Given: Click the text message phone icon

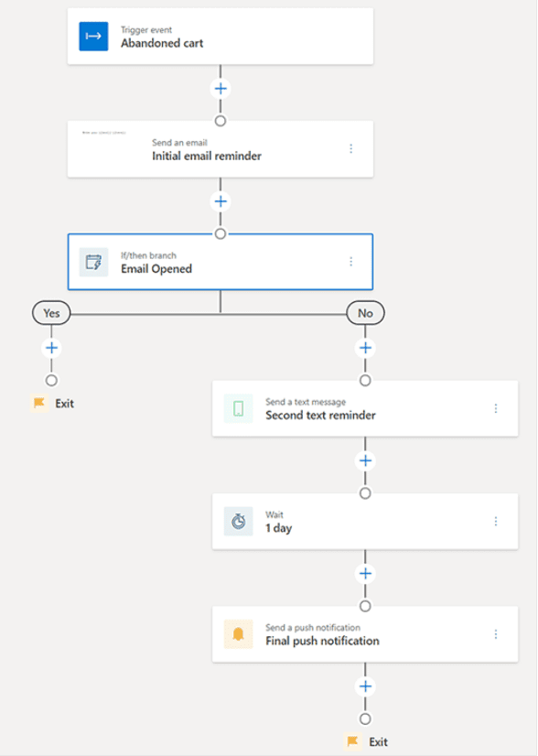Looking at the screenshot, I should pos(238,408).
